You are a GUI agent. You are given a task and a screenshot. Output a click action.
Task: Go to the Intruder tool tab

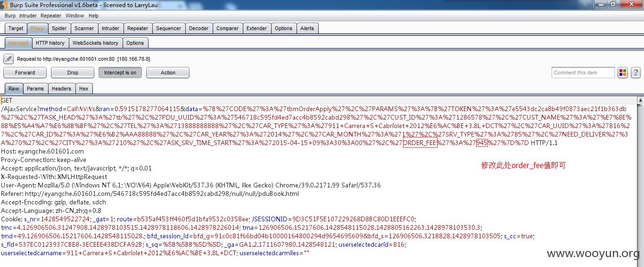coord(111,28)
